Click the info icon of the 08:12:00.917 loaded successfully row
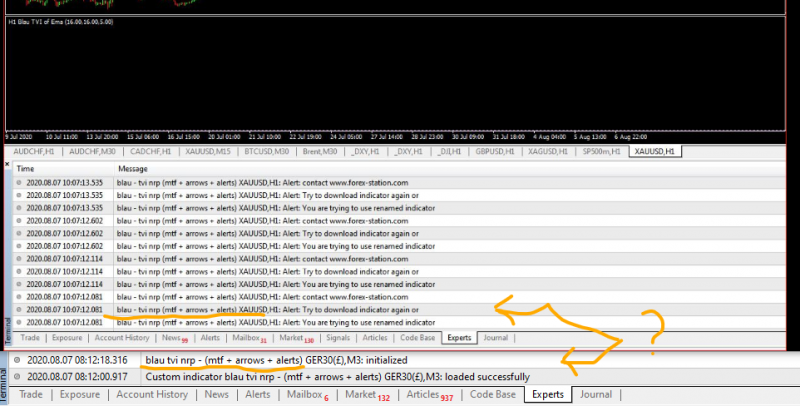The width and height of the screenshot is (800, 406). pyautogui.click(x=17, y=377)
